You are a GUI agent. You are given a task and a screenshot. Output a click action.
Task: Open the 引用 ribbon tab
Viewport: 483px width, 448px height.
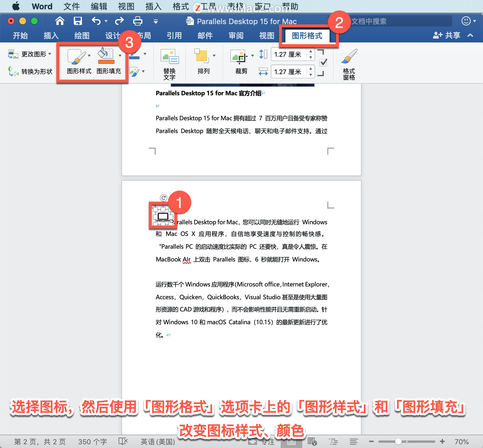[x=174, y=35]
